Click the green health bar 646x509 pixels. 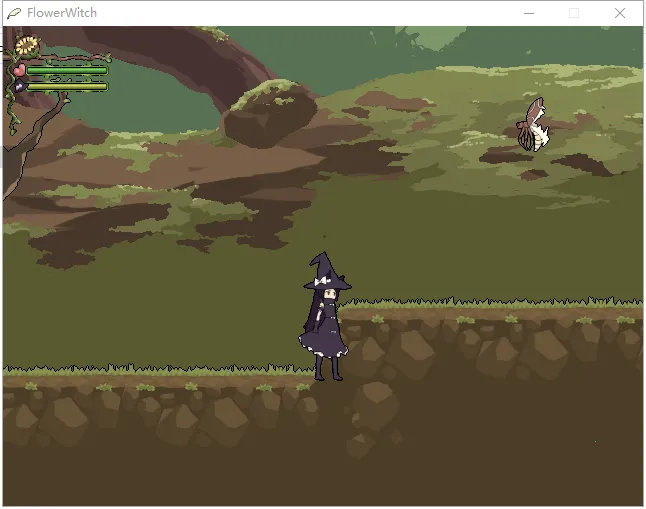(66, 71)
